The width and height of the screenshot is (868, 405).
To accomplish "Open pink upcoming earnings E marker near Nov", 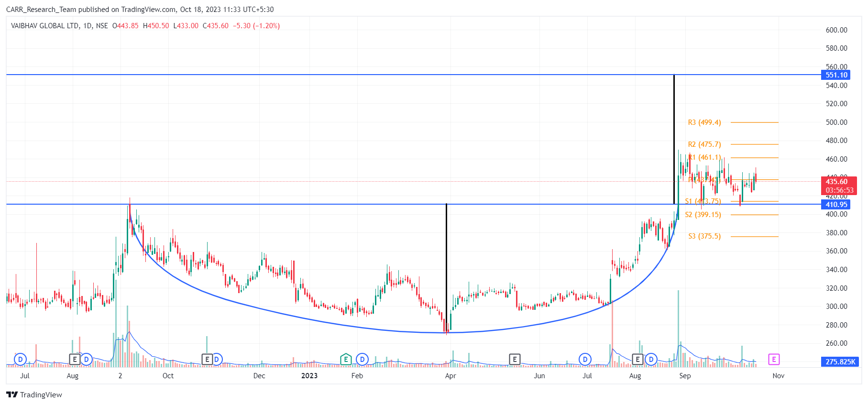I will coord(774,359).
